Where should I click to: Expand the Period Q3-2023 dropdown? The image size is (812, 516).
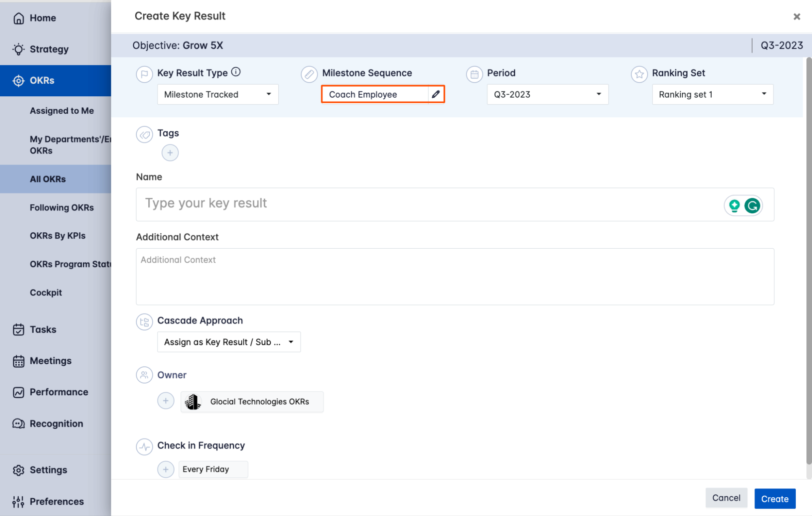tap(547, 94)
